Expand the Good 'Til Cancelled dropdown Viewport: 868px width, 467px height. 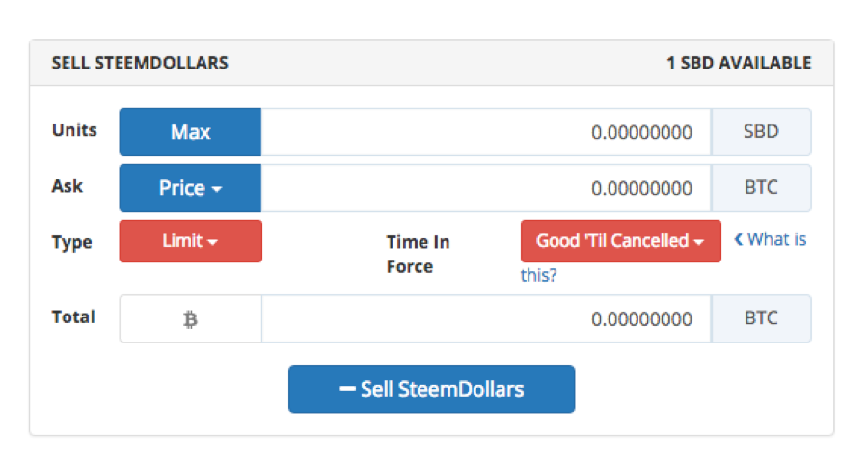pyautogui.click(x=620, y=241)
